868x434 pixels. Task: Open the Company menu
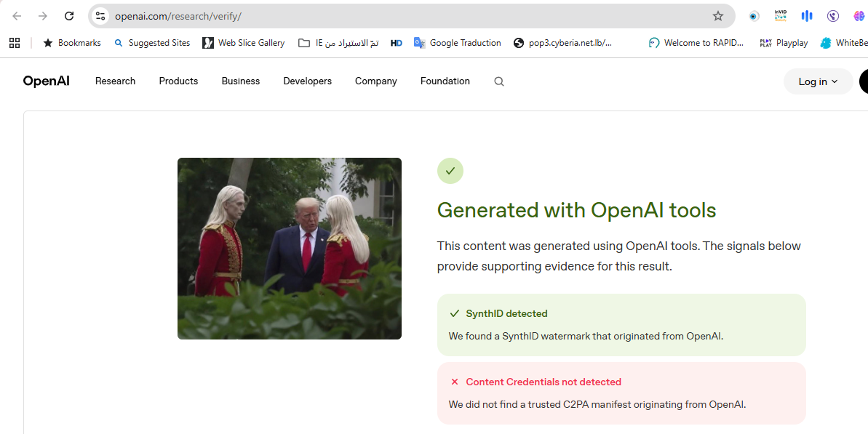click(376, 81)
